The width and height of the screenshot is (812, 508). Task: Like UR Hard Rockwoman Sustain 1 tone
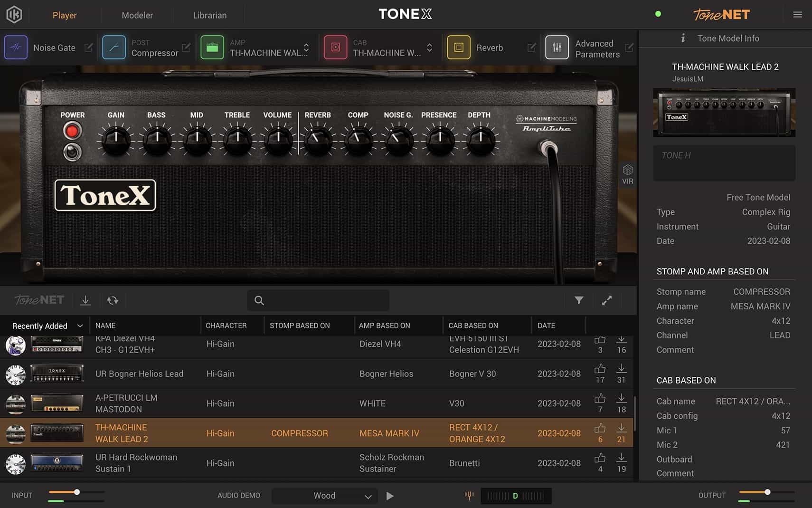coord(600,458)
